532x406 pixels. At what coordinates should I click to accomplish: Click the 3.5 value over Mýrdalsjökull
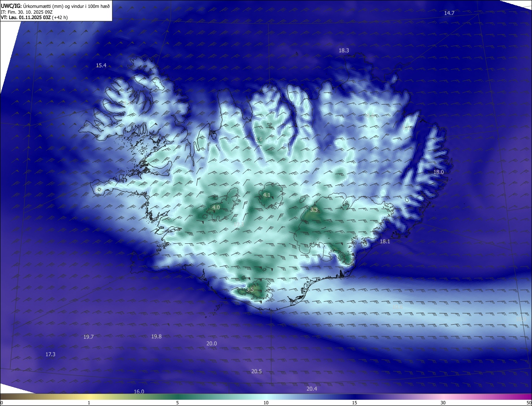click(250, 290)
